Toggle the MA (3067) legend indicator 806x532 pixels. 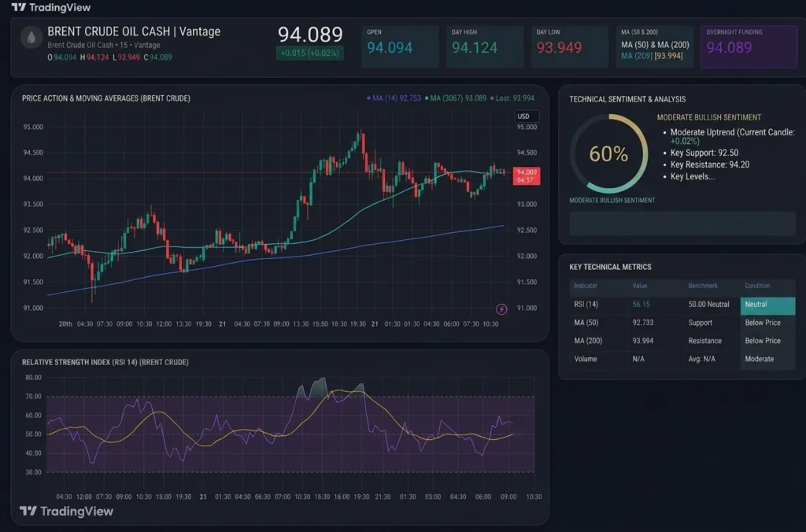click(x=456, y=98)
